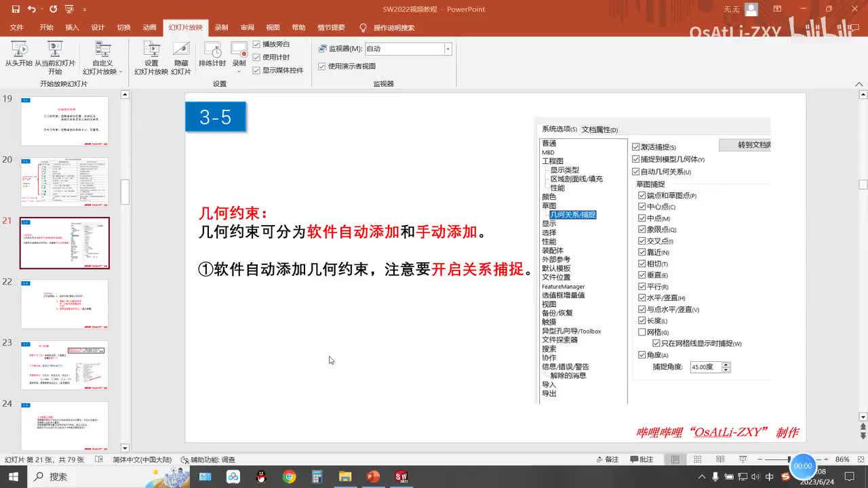Select slide 22 thumbnail
The height and width of the screenshot is (488, 868).
(x=64, y=304)
